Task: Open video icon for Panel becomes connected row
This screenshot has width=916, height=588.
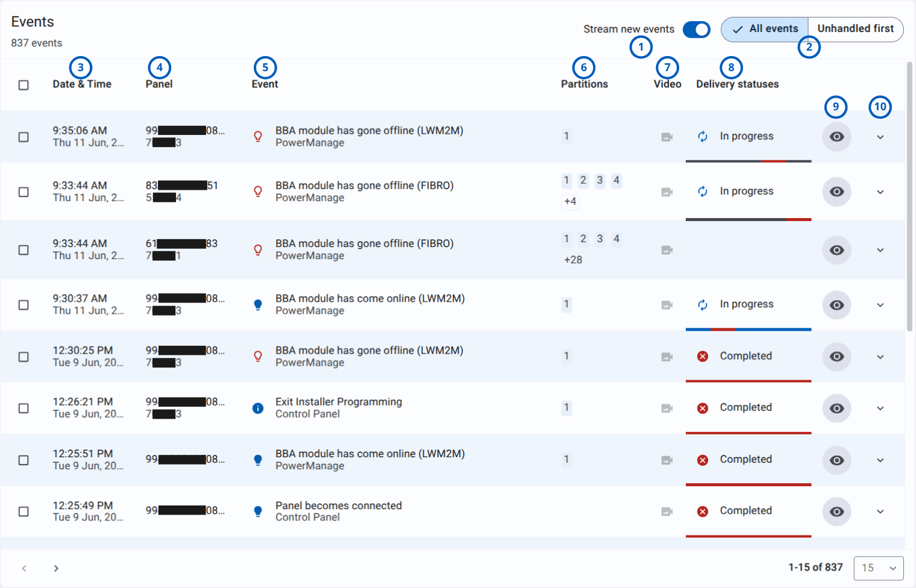Action: [x=667, y=511]
